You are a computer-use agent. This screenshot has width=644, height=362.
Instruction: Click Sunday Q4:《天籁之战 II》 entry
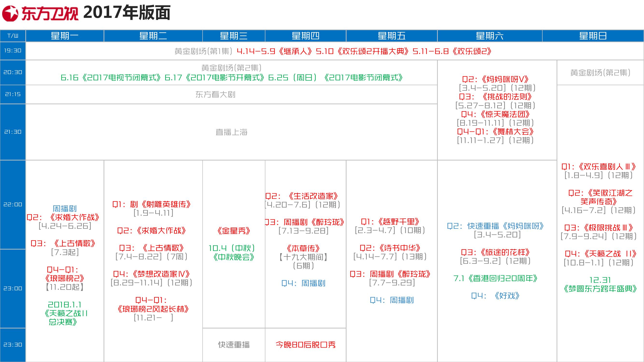601,254
